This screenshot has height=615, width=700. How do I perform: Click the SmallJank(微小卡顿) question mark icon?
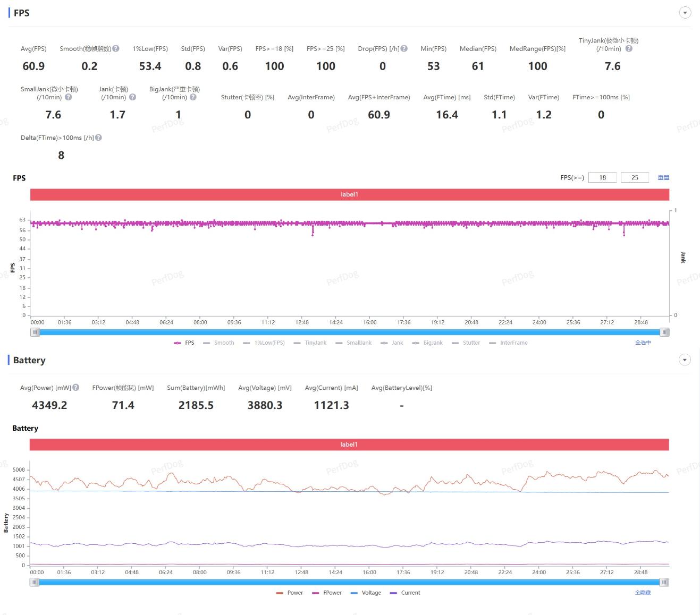click(x=68, y=97)
